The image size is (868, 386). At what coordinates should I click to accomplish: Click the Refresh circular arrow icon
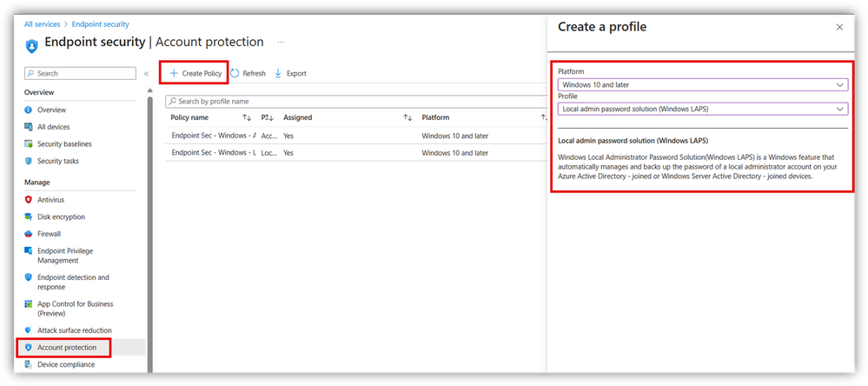235,73
